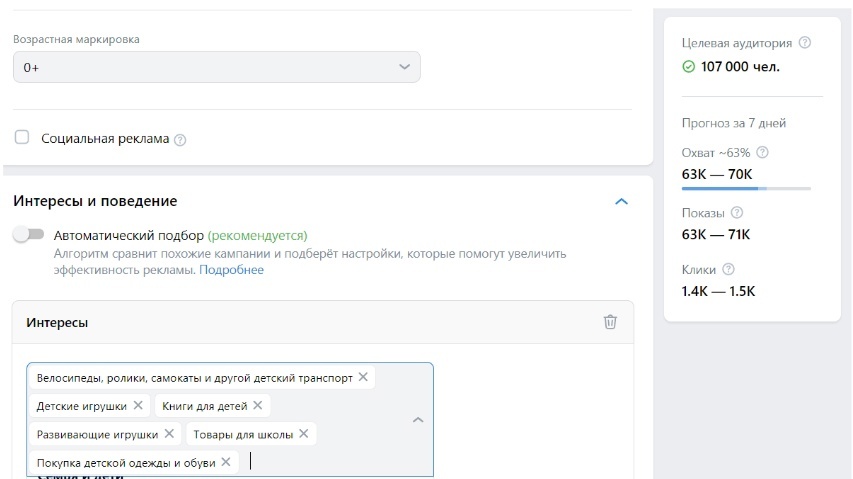
Task: Collapse the interests selection list chevron
Action: click(418, 420)
